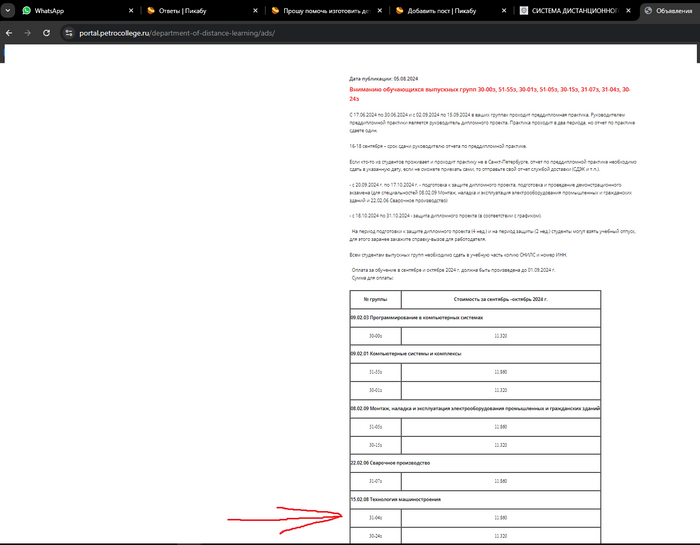700x545 pixels.
Task: Click the paragraph starting с 18.10.2024 по 31.10.2024
Action: pos(446,216)
